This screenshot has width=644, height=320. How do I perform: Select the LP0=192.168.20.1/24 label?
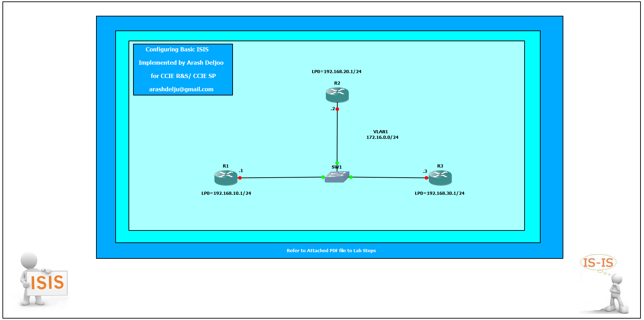point(336,72)
